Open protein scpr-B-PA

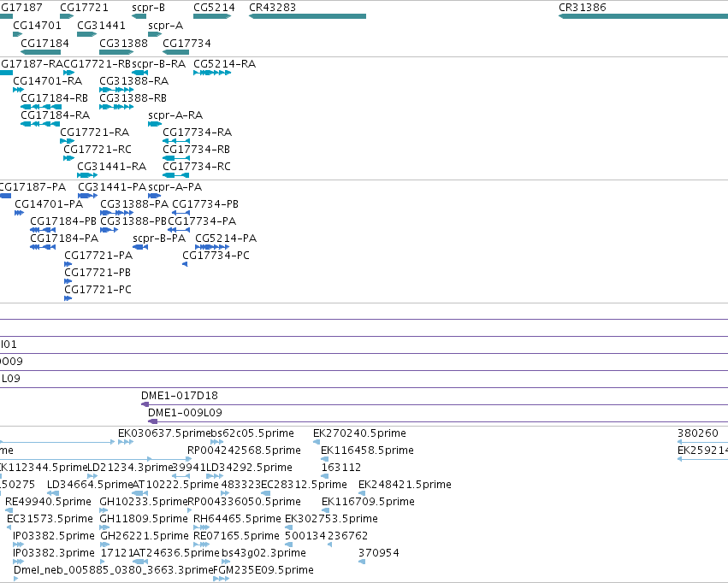tap(140, 247)
